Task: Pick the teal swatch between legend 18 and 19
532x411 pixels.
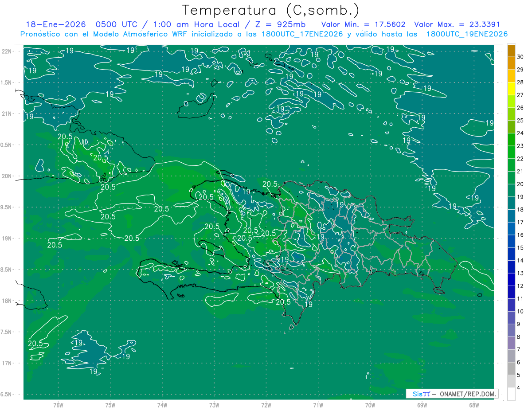Action: (511, 203)
